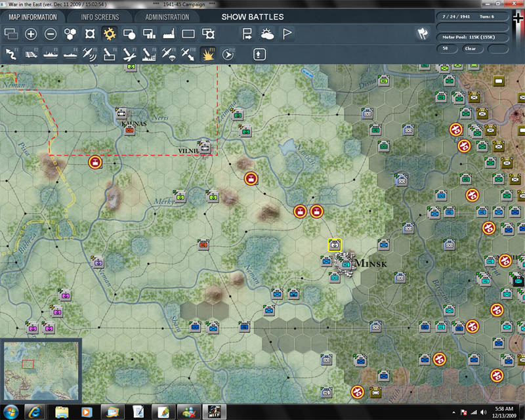The height and width of the screenshot is (420, 525).
Task: Click the Clear button
Action: pyautogui.click(x=472, y=49)
